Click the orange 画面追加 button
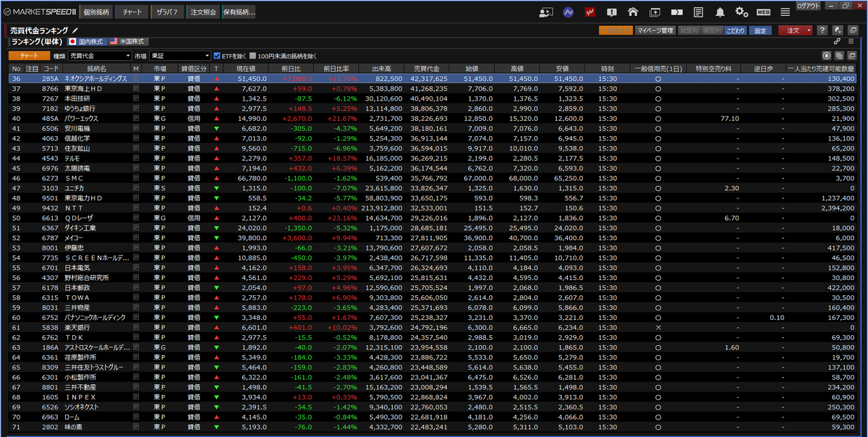This screenshot has width=868, height=437. (616, 30)
